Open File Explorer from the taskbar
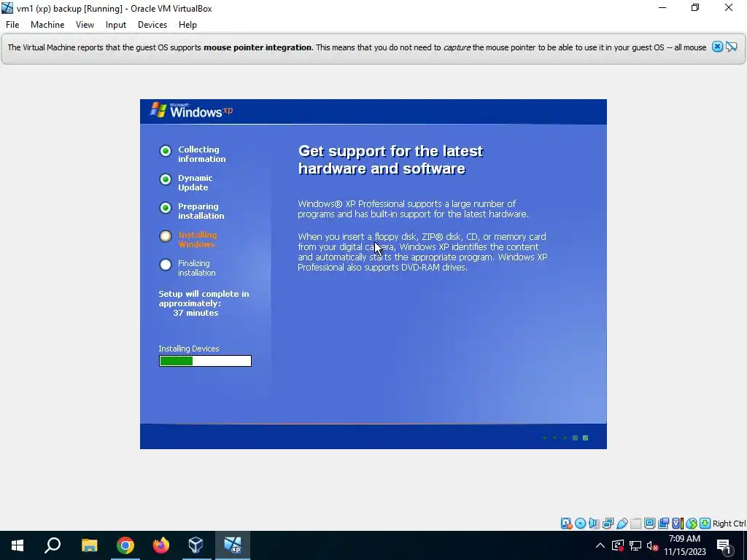 click(89, 545)
